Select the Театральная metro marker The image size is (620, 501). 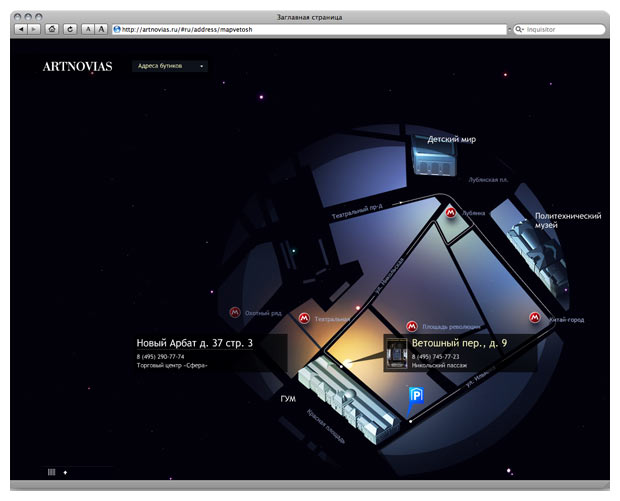pos(304,319)
